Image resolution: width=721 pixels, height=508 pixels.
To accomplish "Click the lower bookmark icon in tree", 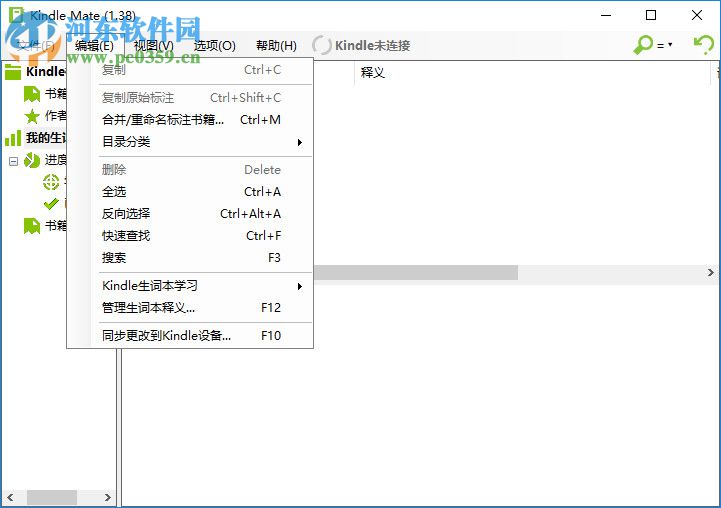I will tap(32, 226).
